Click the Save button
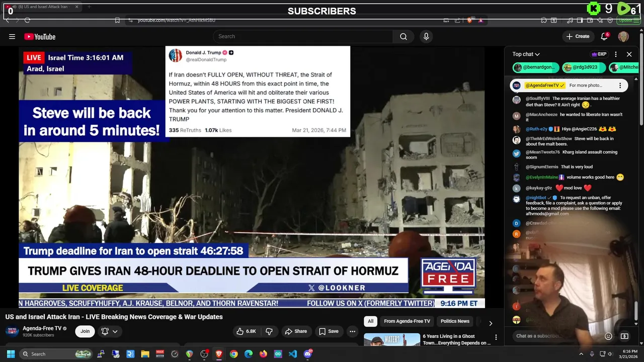 coord(328,331)
